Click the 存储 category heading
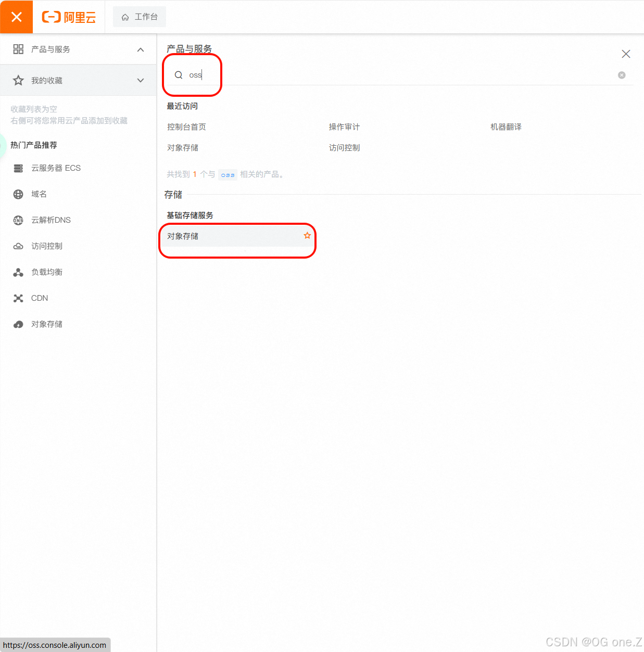This screenshot has width=644, height=652. (x=173, y=194)
